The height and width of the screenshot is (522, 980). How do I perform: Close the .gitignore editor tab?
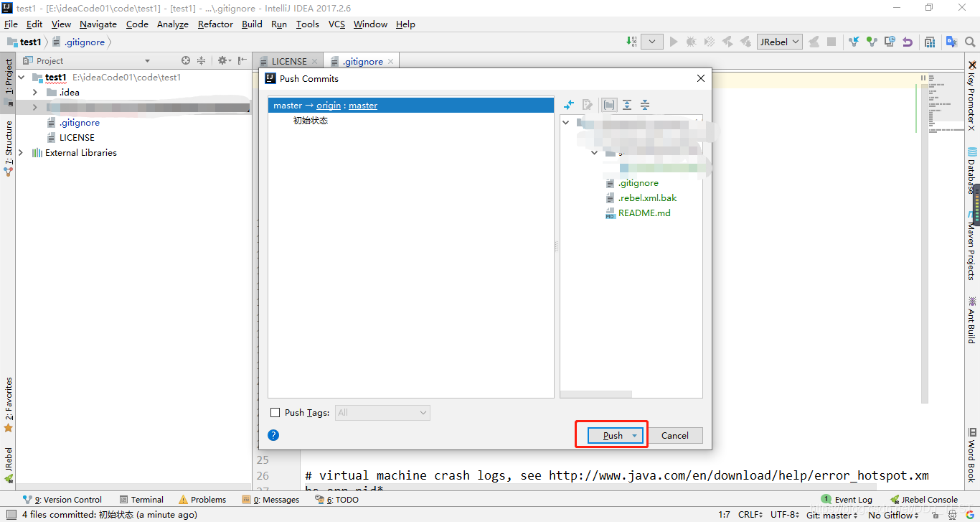tap(390, 62)
